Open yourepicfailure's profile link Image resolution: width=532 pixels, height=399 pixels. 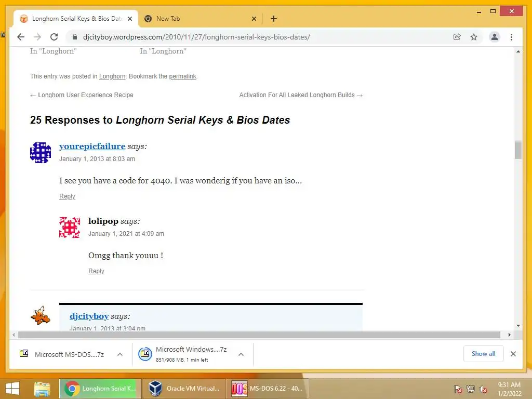(92, 146)
